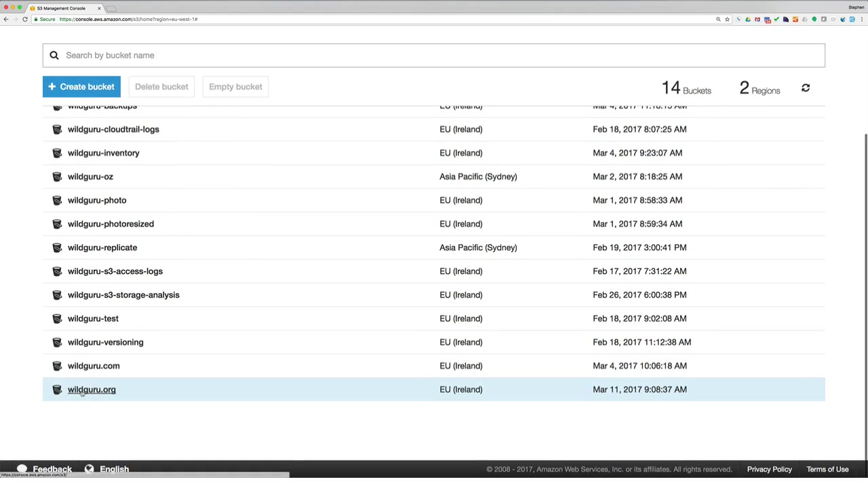Click the bucket icon beside wildguru-oz
Screen dimensions: 868x488
(57, 177)
